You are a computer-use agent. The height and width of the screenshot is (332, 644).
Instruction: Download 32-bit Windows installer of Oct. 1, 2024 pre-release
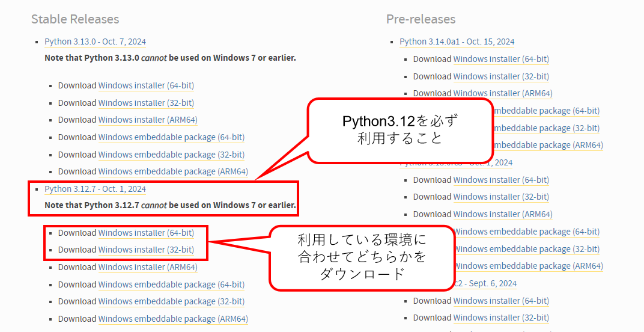tap(501, 197)
